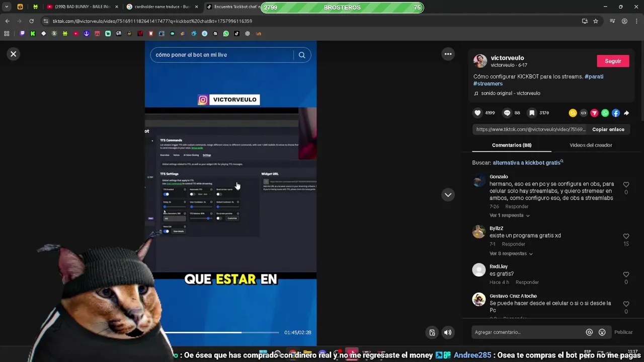The width and height of the screenshot is (644, 362).
Task: Click the Seguir button
Action: 613,61
